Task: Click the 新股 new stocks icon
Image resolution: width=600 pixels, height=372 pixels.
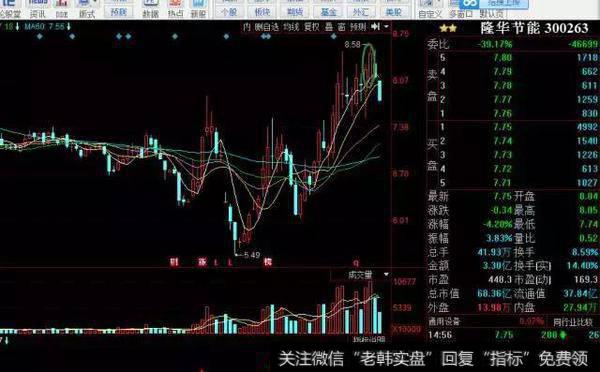Action: coord(198,8)
